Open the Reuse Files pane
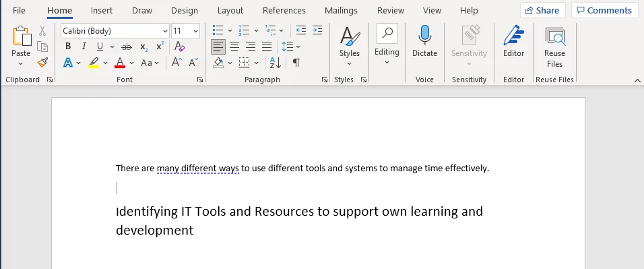This screenshot has width=644, height=269. [x=554, y=47]
